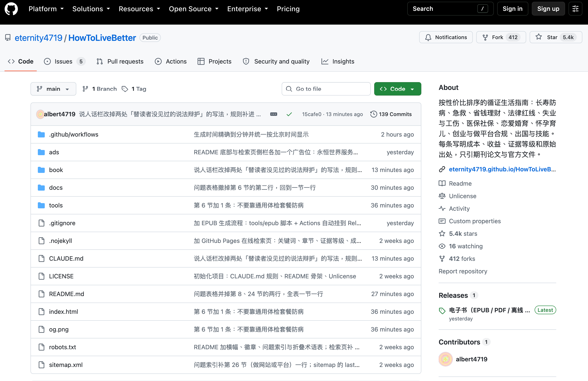Screen dimensions: 588x381
Task: Focus the Go to file field
Action: 326,89
